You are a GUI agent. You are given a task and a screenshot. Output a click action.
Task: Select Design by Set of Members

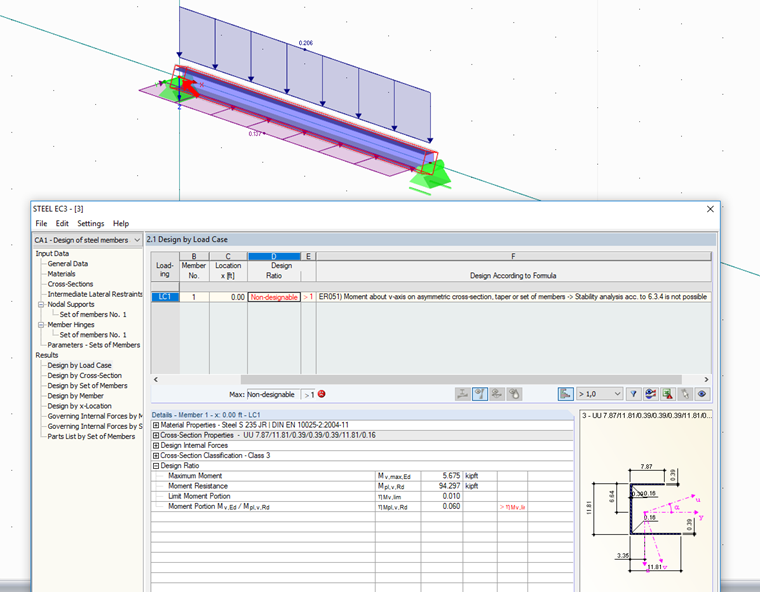[x=87, y=386]
